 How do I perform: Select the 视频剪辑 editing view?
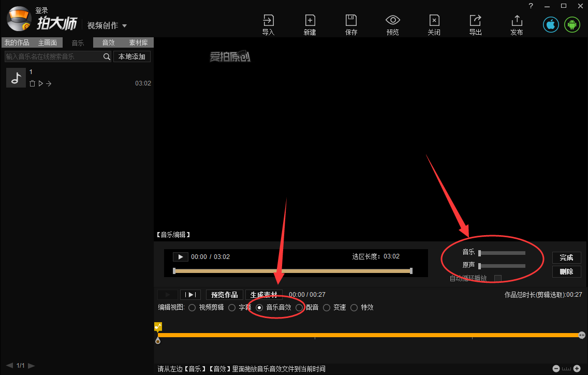coord(192,307)
